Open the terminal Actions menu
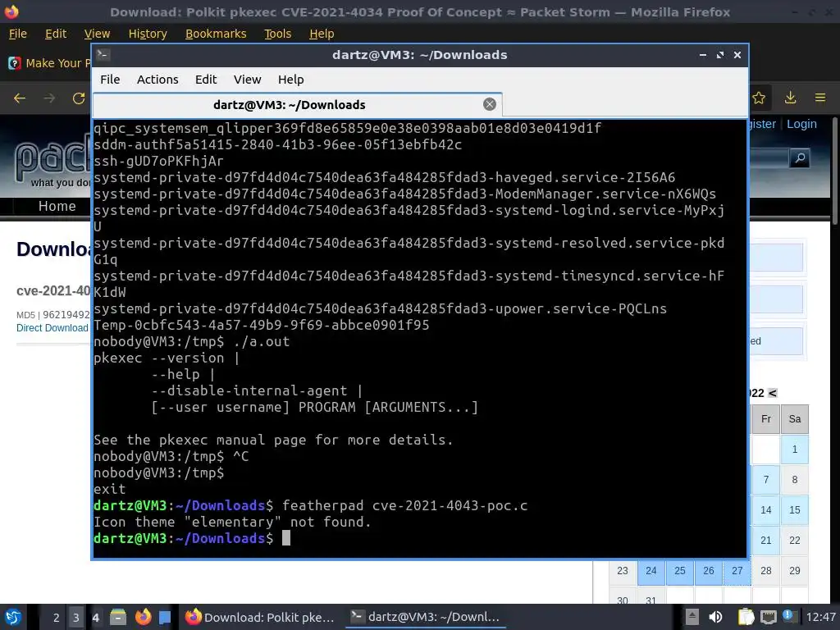 157,80
